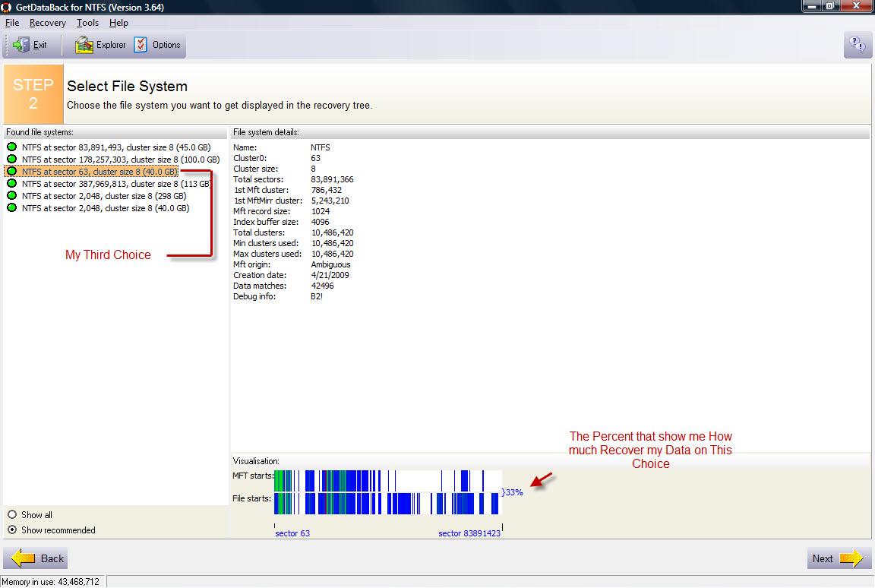Click the Total sectors value 83,891,366
The image size is (875, 588).
pos(332,179)
